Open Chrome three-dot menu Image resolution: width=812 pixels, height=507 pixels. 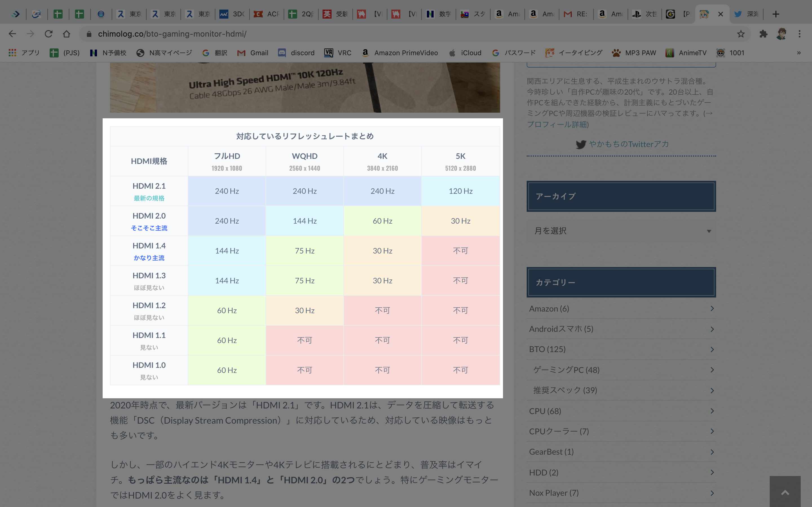point(800,34)
